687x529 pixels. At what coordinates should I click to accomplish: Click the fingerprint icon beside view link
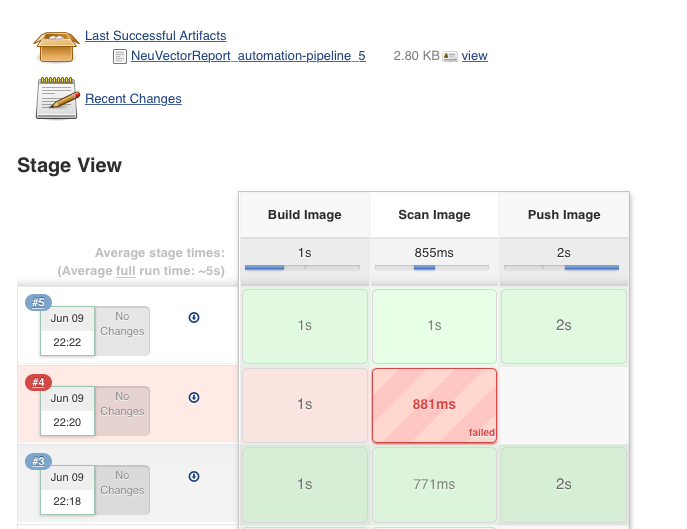[450, 57]
